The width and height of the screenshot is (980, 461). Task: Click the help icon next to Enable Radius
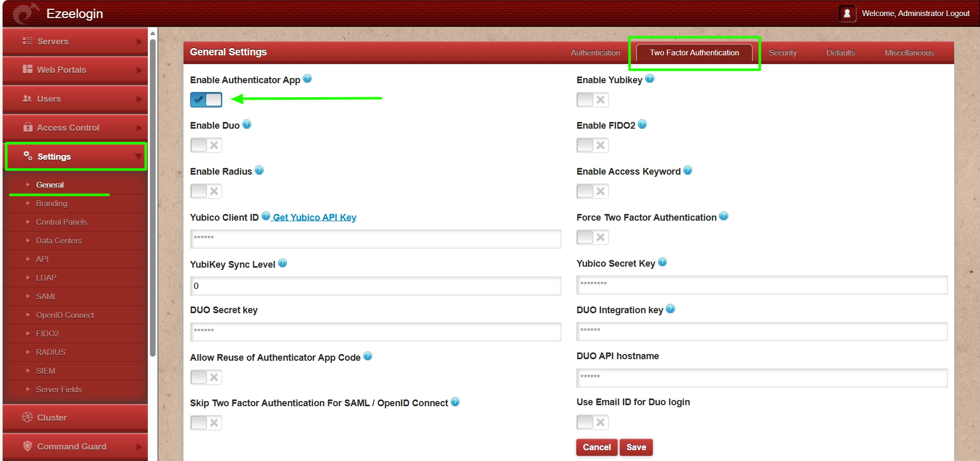(259, 171)
